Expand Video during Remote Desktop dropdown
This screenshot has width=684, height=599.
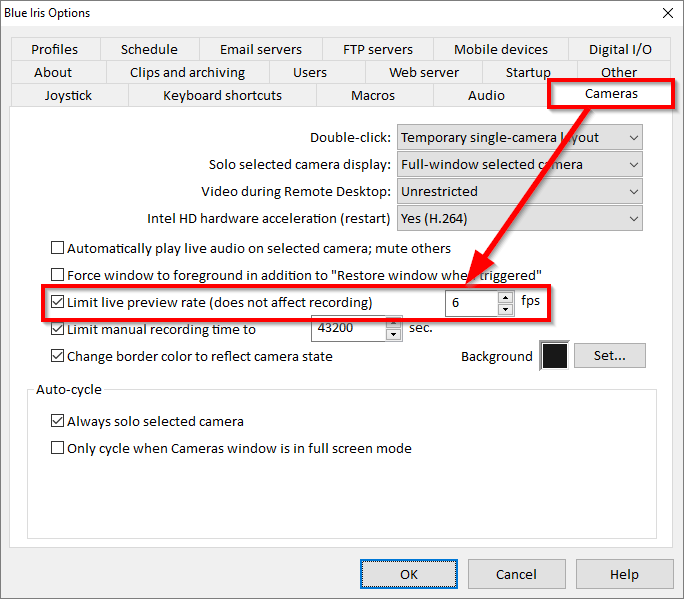(520, 192)
